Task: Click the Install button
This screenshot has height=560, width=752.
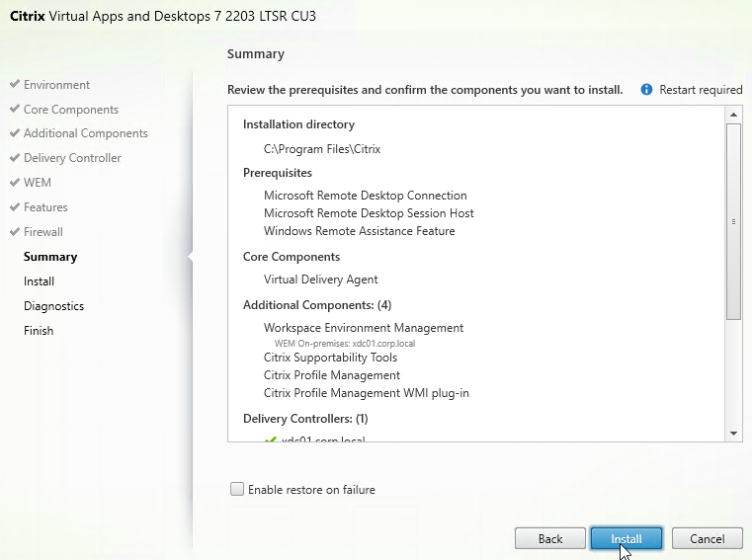Action: click(627, 539)
